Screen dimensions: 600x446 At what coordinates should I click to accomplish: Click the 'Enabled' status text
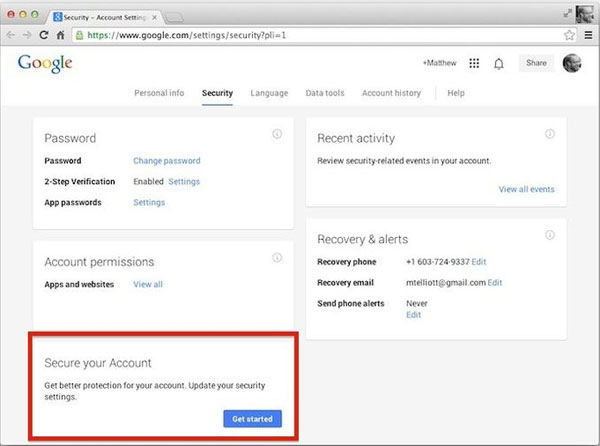[x=148, y=182]
